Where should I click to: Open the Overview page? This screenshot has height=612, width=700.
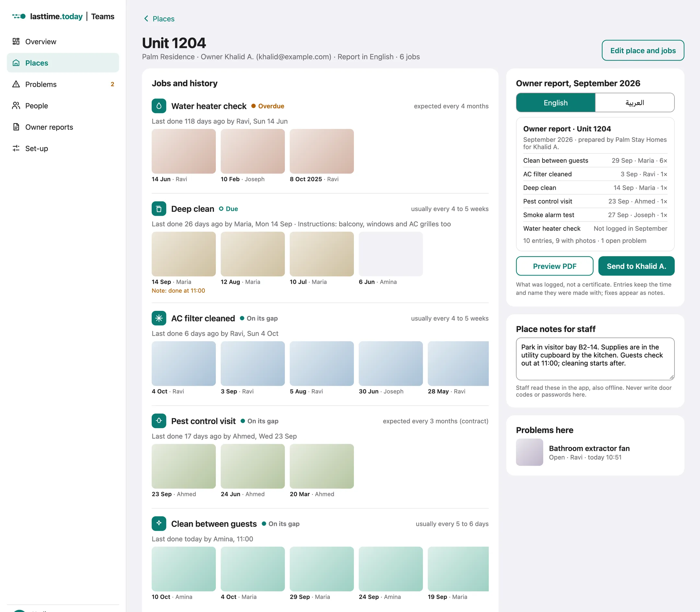[x=63, y=41]
